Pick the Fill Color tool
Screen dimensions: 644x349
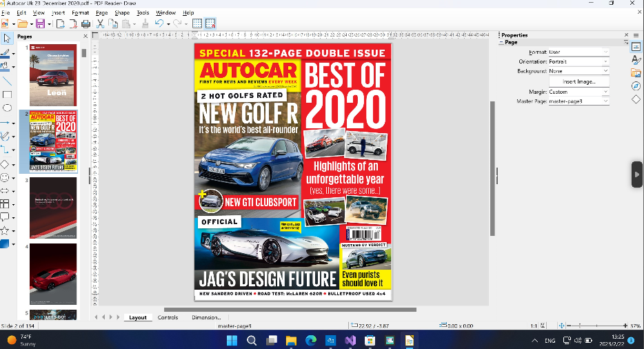pos(6,66)
